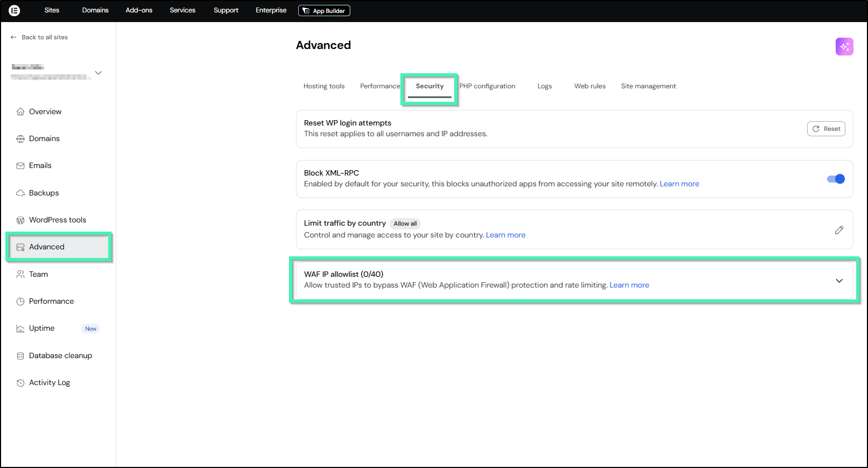
Task: Click Learn more link for WAF allowlist
Action: (629, 285)
